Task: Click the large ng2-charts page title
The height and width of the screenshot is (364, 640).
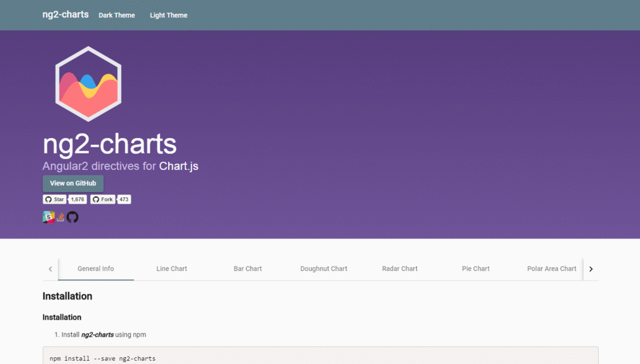Action: pyautogui.click(x=109, y=144)
